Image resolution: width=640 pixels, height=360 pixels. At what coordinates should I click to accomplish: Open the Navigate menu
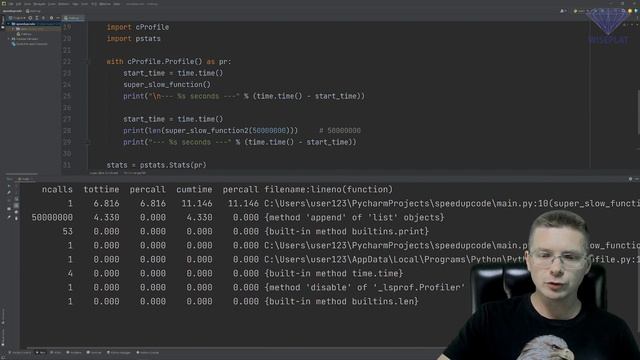point(40,4)
